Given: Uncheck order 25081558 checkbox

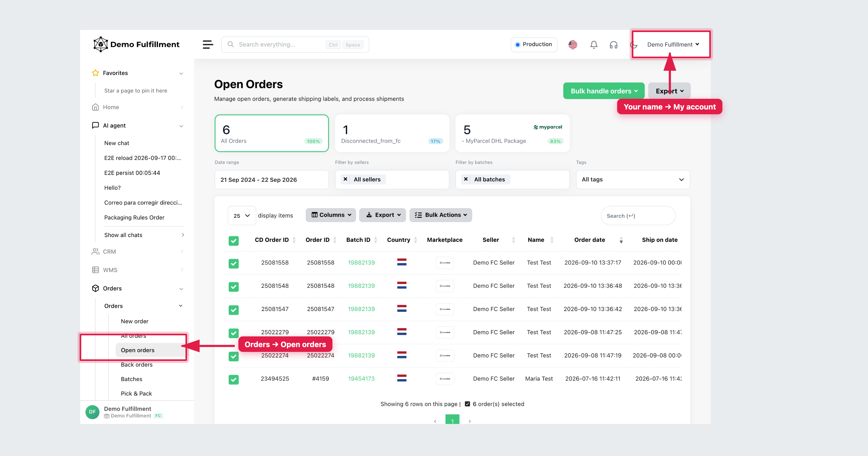Looking at the screenshot, I should 234,263.
